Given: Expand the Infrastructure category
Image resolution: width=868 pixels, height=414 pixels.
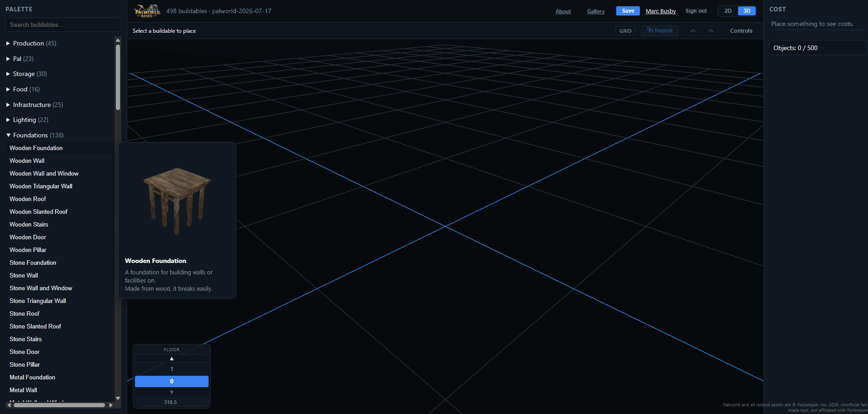Looking at the screenshot, I should pyautogui.click(x=35, y=105).
